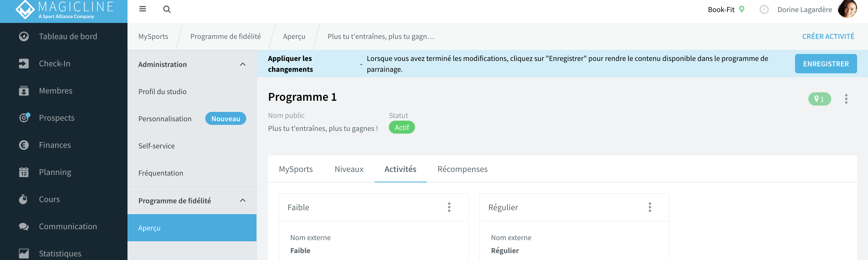Click bold external name Régulier
The width and height of the screenshot is (868, 260).
[505, 251]
